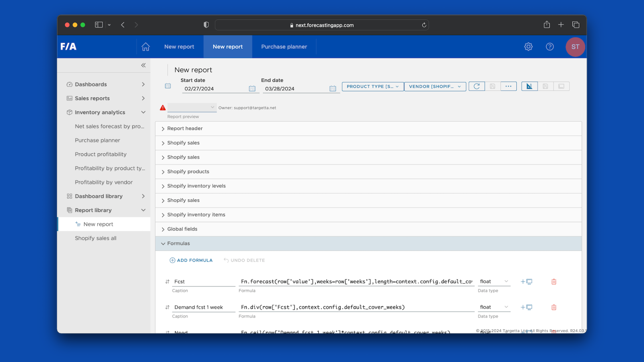Delete the Fcst formula using its trash icon
The image size is (644, 362).
[x=554, y=282]
